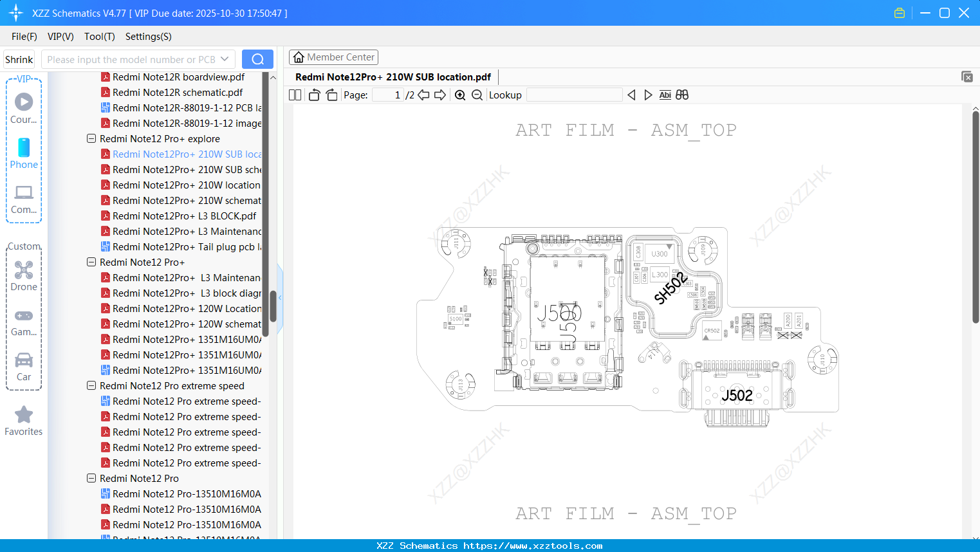Open Redmi Note12R schematic.pdf

click(172, 92)
